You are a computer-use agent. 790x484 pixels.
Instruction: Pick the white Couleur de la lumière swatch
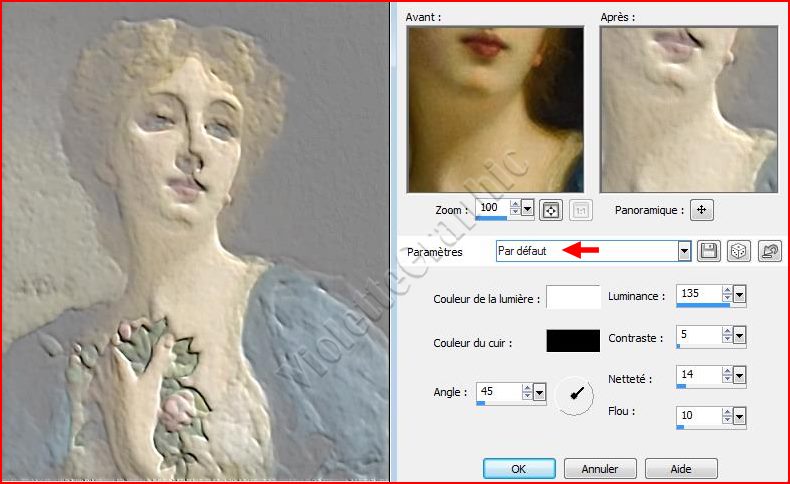pyautogui.click(x=573, y=297)
